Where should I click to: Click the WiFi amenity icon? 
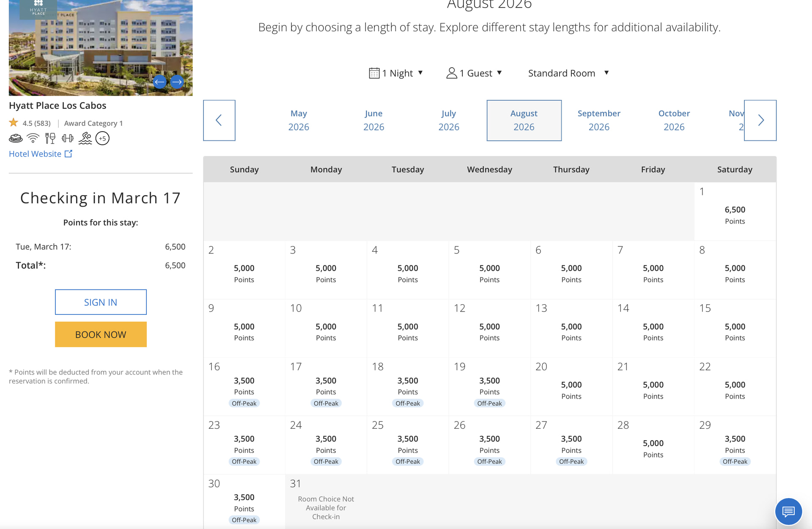pos(33,138)
